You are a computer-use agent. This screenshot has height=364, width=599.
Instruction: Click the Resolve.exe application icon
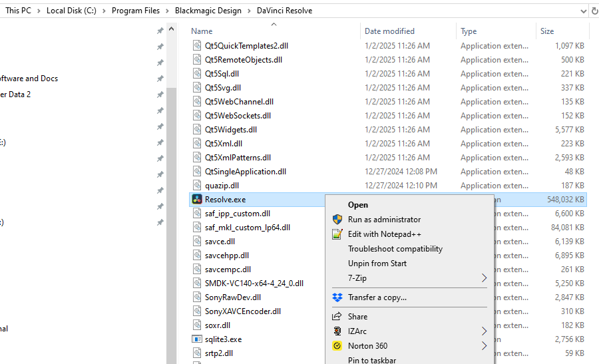pyautogui.click(x=197, y=200)
